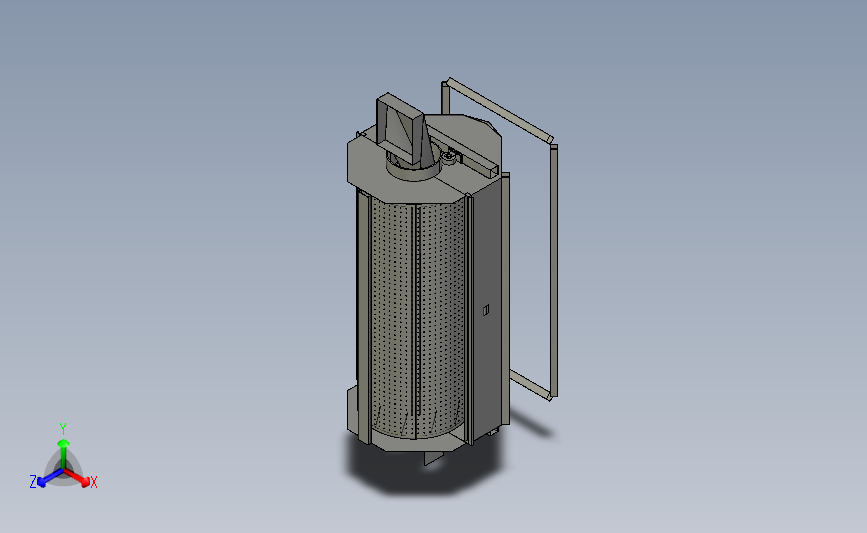The image size is (867, 533).
Task: Click the red X axis arrow on triad
Action: pyautogui.click(x=77, y=478)
